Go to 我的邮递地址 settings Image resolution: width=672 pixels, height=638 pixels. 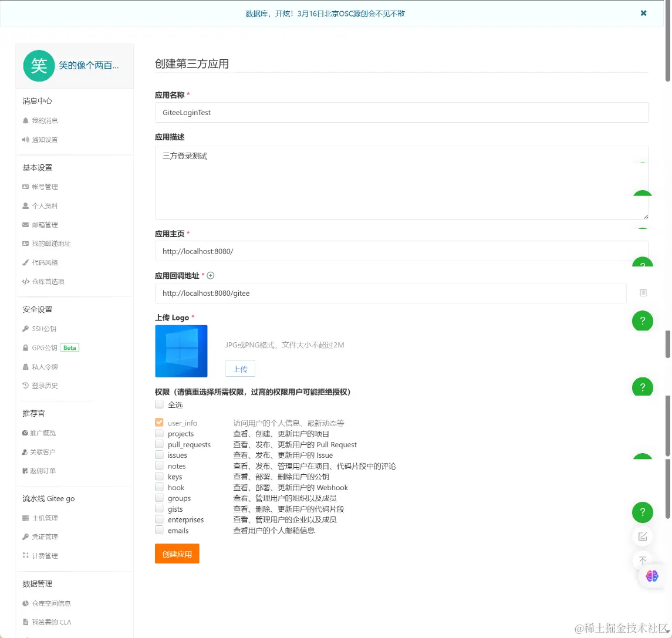pyautogui.click(x=46, y=244)
